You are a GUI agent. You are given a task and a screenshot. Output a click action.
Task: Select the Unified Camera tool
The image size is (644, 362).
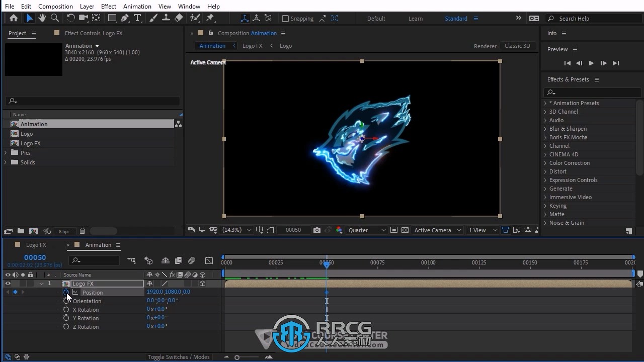tap(83, 18)
